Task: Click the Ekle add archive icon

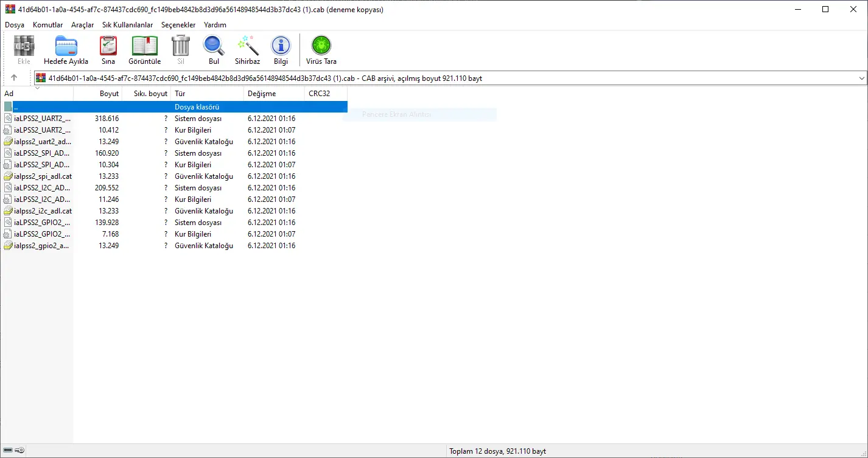Action: (x=24, y=46)
